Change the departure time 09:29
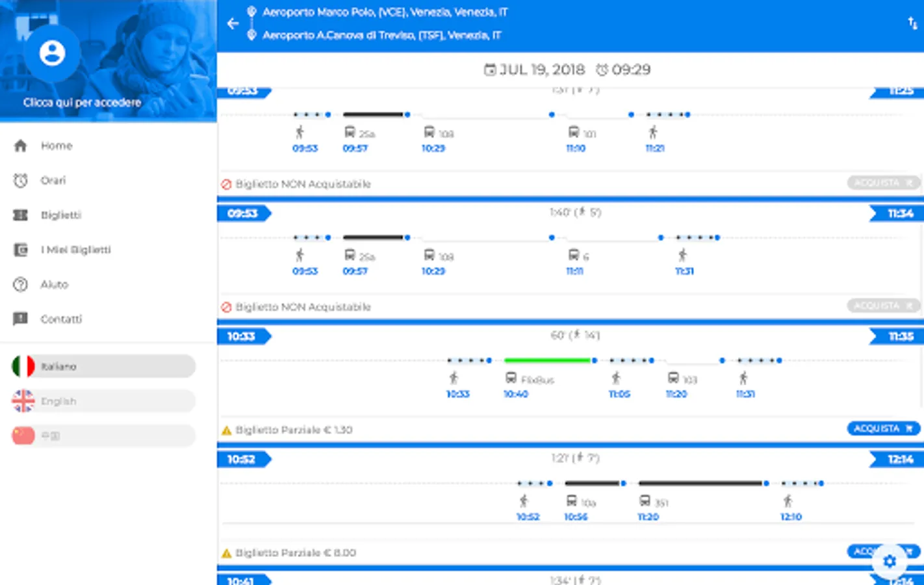This screenshot has width=924, height=585. pos(631,70)
